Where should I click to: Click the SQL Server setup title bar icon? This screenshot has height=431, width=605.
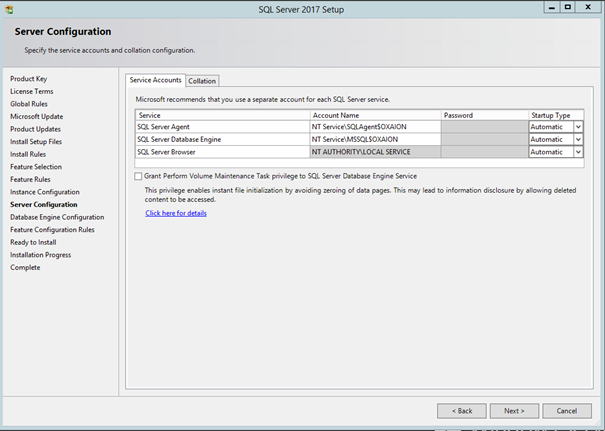(9, 10)
